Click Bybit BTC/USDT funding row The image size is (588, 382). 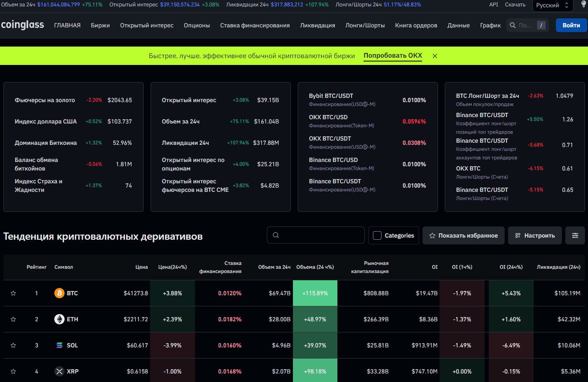(x=367, y=100)
